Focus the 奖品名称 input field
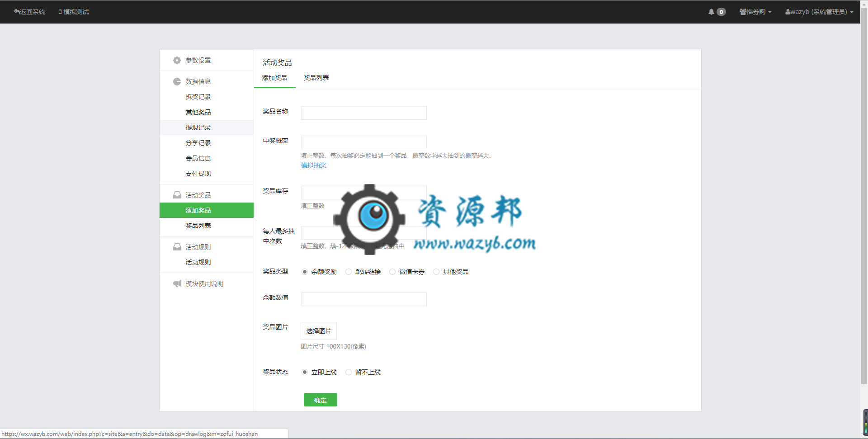The height and width of the screenshot is (439, 868). pos(364,113)
